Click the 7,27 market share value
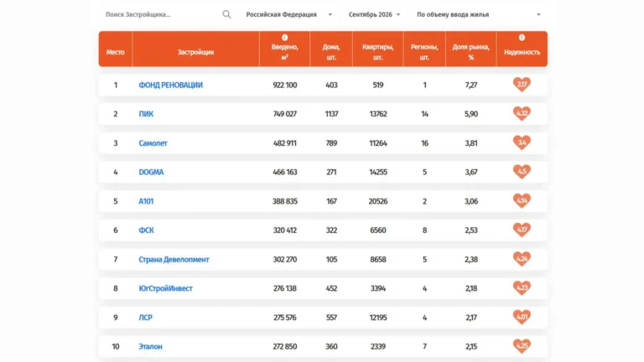644x362 pixels. coord(471,85)
